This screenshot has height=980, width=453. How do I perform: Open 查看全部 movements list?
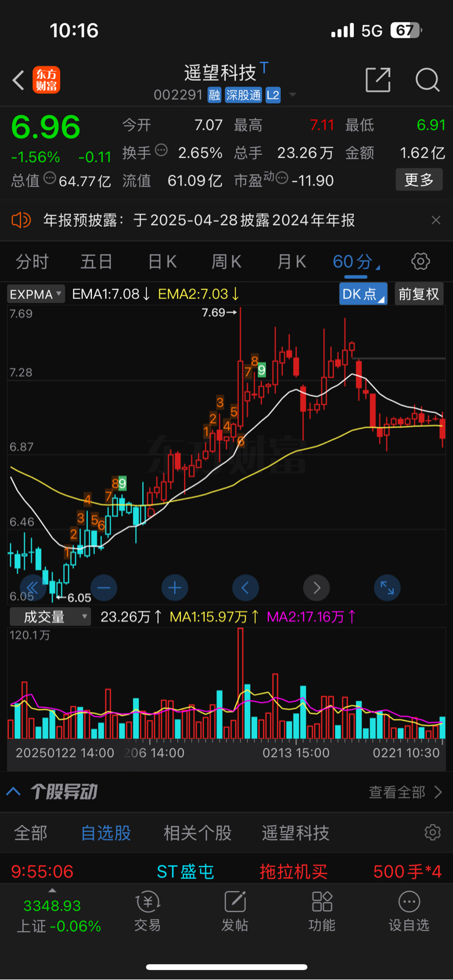pyautogui.click(x=405, y=792)
